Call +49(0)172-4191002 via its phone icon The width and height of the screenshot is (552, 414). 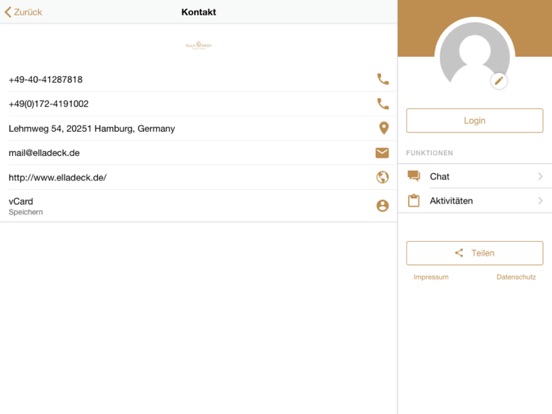[383, 104]
